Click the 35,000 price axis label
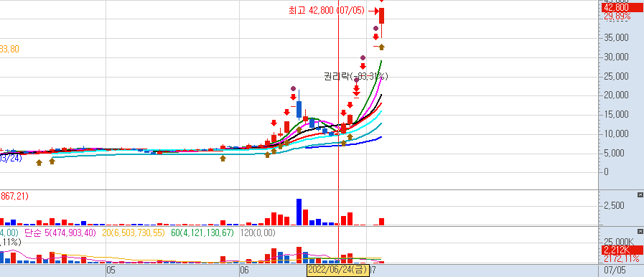The height and width of the screenshot is (277, 644). (616, 38)
